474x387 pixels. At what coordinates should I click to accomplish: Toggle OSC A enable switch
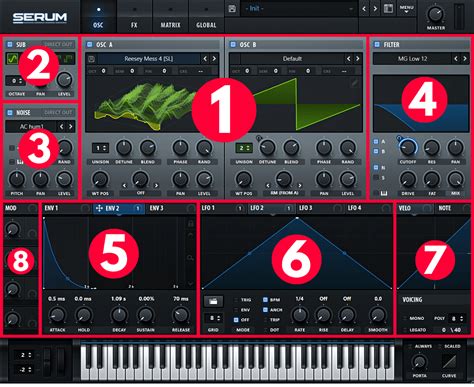point(89,44)
